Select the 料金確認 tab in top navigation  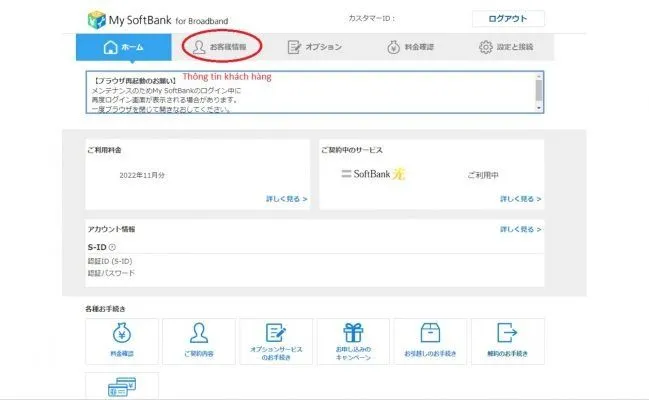click(x=411, y=47)
